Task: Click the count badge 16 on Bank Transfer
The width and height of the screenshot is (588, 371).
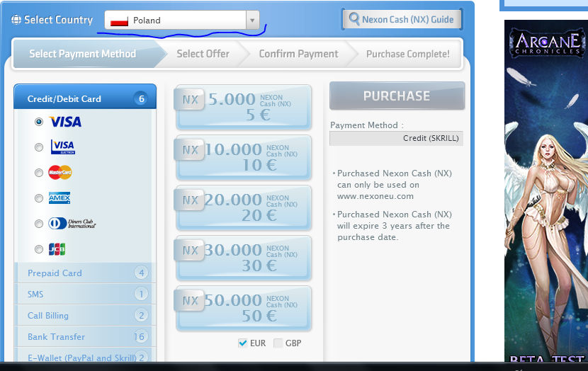Action: coord(140,336)
